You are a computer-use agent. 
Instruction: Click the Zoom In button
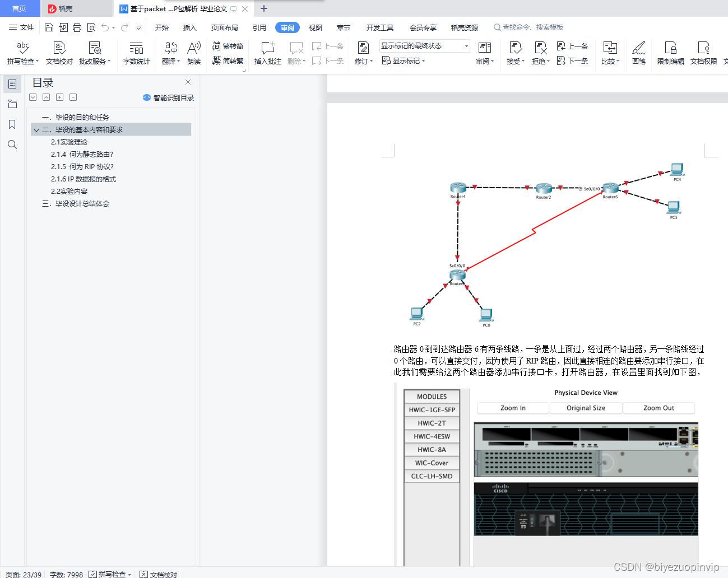[513, 408]
